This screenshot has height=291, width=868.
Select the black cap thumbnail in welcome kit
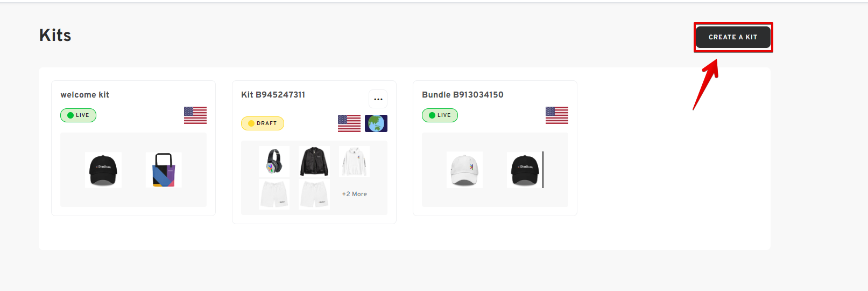click(x=103, y=170)
